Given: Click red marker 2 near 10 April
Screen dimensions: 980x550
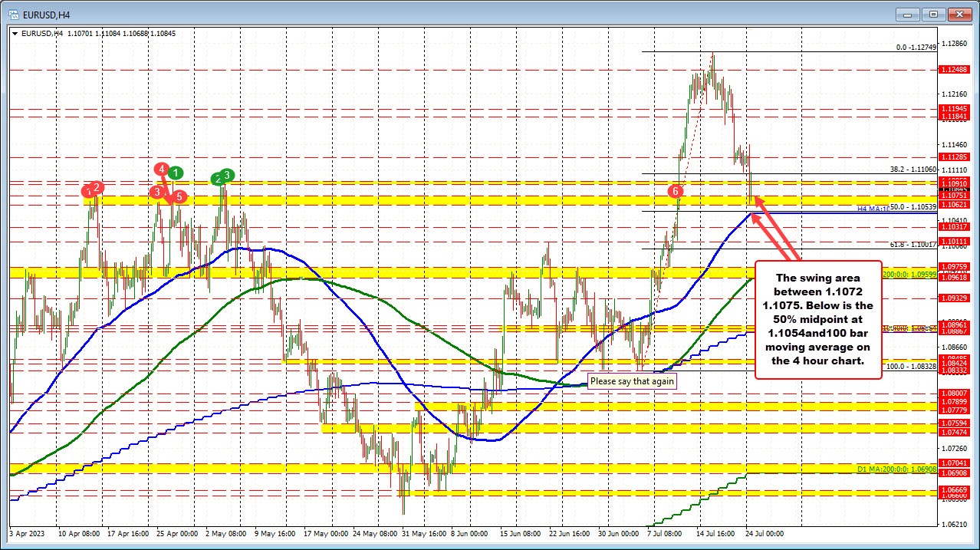Looking at the screenshot, I should point(95,186).
